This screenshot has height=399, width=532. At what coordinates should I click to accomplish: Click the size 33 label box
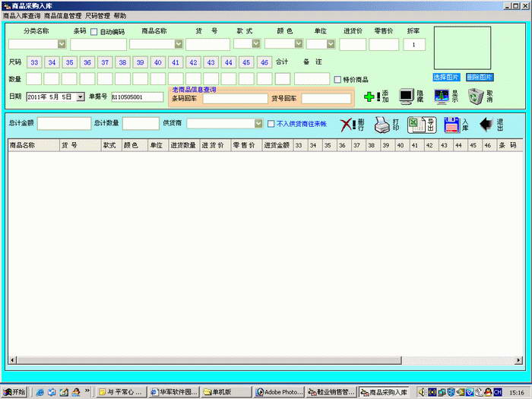pos(34,62)
